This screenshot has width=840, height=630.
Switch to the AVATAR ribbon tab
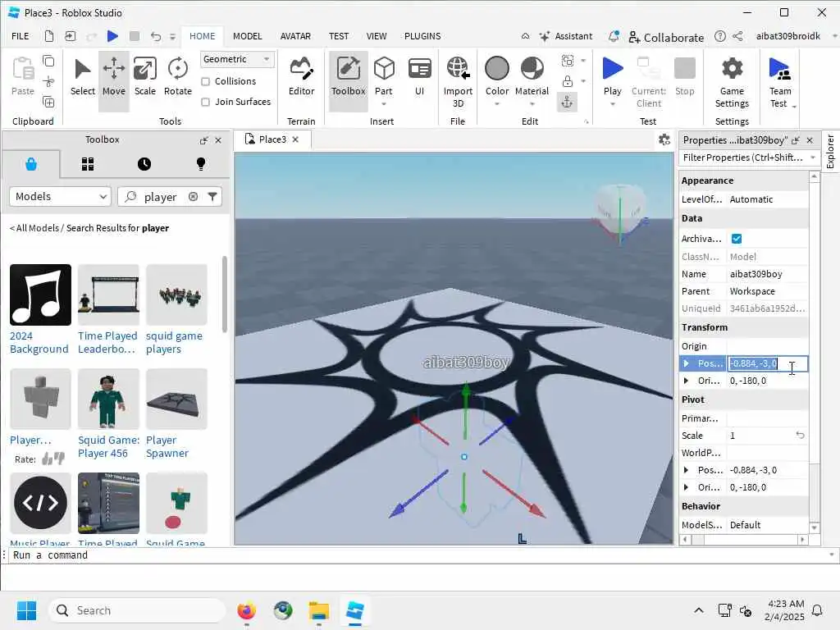click(295, 36)
